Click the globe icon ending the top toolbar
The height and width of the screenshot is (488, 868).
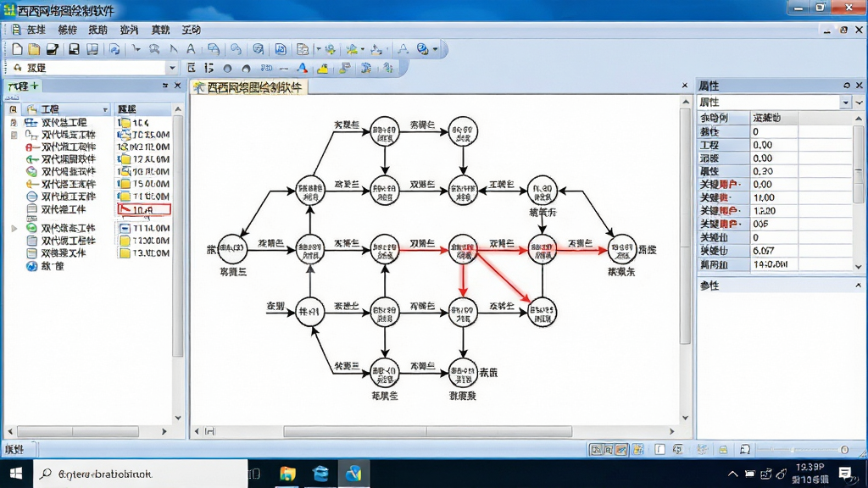point(422,49)
